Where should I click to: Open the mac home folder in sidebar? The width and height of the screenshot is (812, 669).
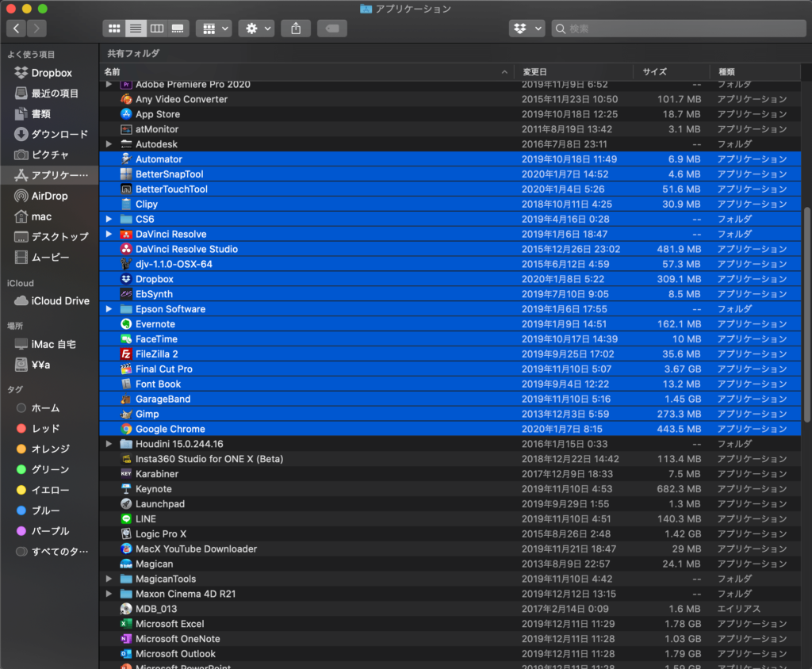coord(50,216)
